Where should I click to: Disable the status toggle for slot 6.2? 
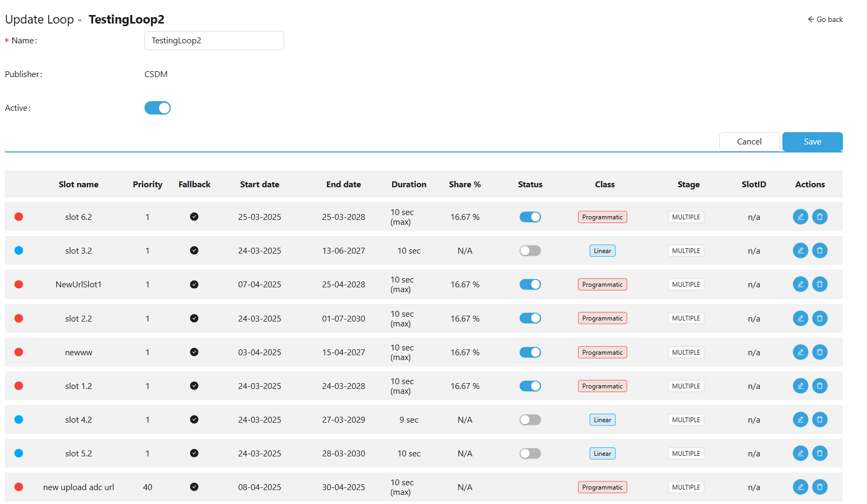coord(530,217)
